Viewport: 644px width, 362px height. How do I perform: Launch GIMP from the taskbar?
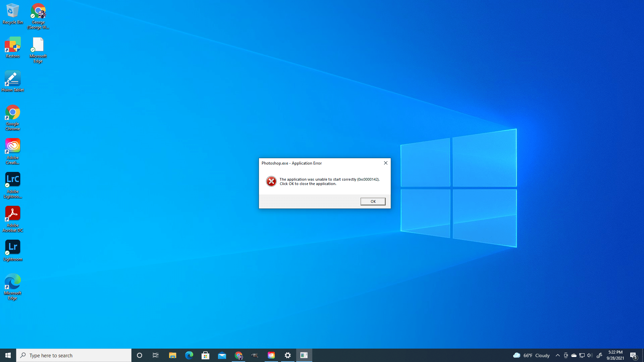click(255, 355)
